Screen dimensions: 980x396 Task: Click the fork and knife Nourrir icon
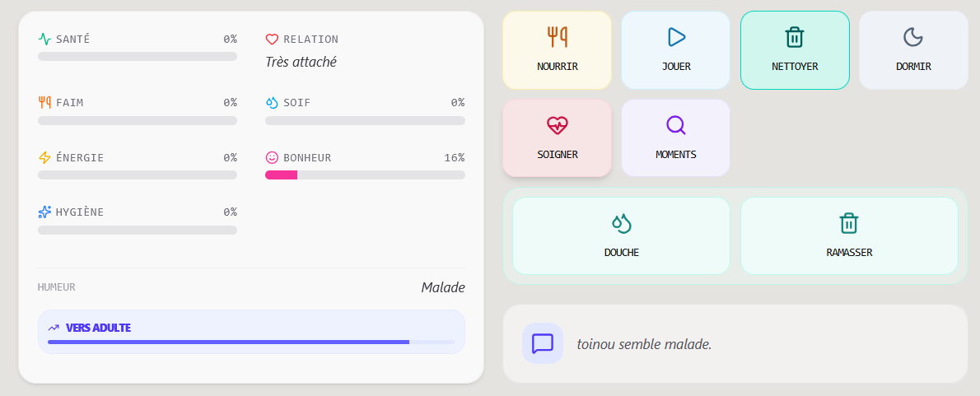point(557,36)
